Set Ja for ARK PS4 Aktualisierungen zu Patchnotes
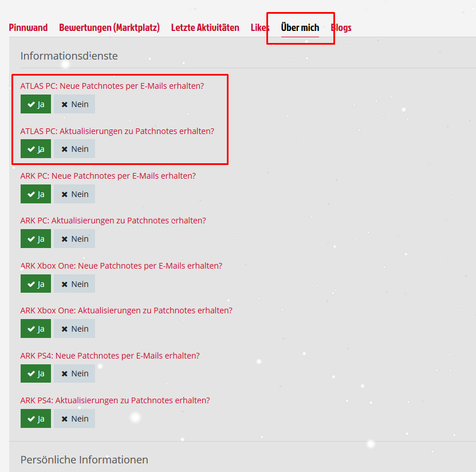Screen dimensions: 476x472 pyautogui.click(x=36, y=419)
